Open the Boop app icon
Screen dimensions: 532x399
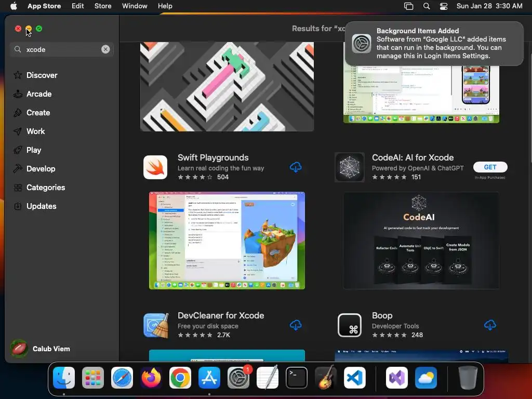(350, 325)
